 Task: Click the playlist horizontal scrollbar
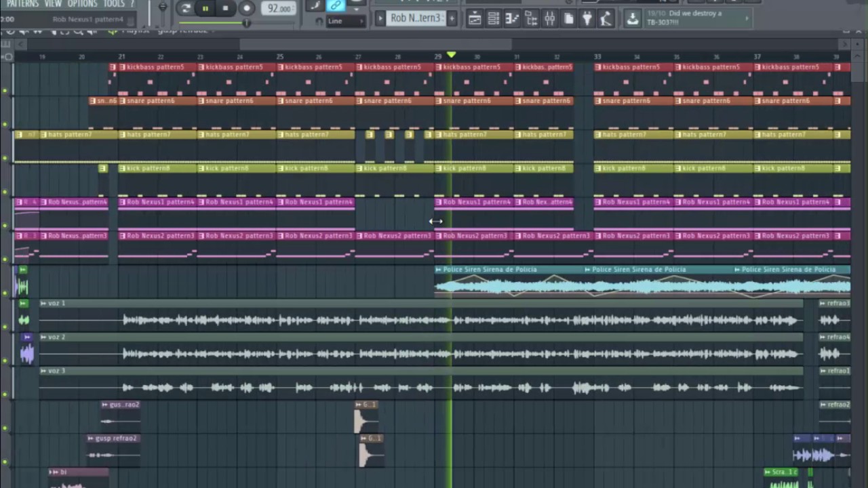[x=376, y=44]
